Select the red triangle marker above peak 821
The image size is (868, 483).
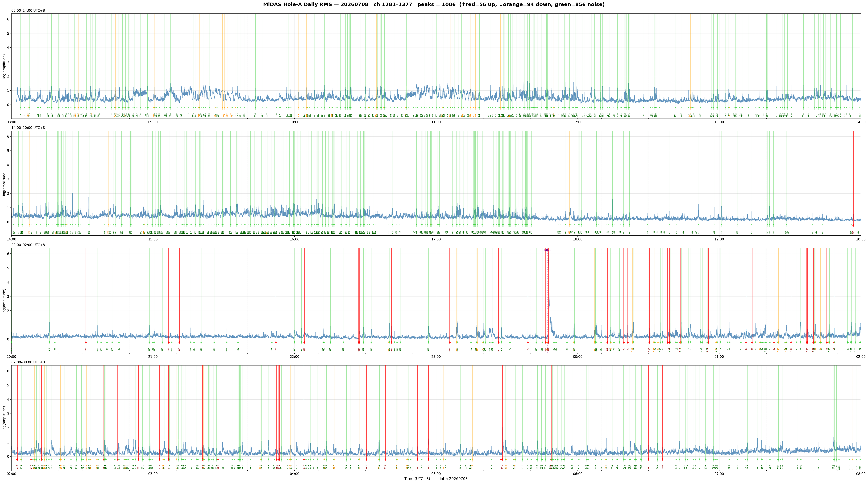[138, 459]
